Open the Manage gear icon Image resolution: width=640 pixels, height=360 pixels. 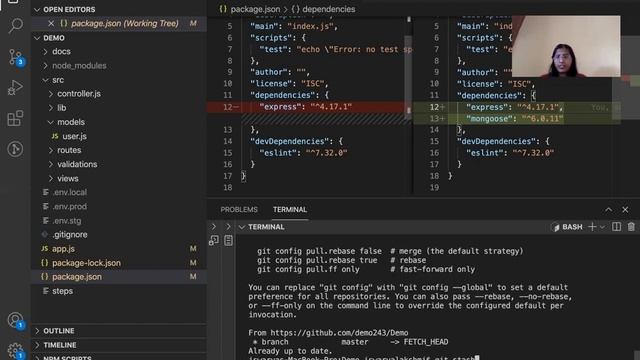(x=15, y=350)
